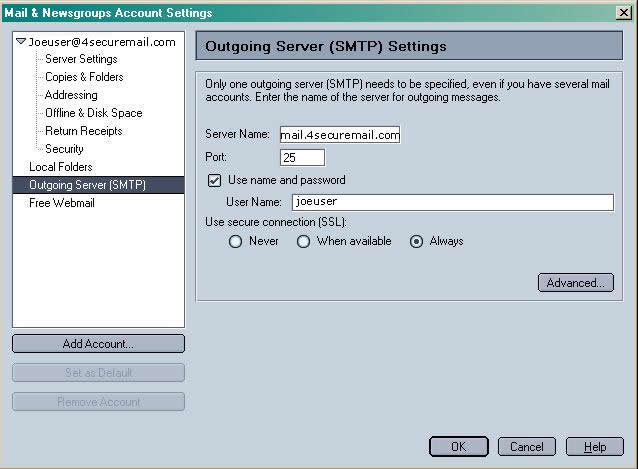Click the Port number field
The width and height of the screenshot is (638, 469).
[x=302, y=157]
